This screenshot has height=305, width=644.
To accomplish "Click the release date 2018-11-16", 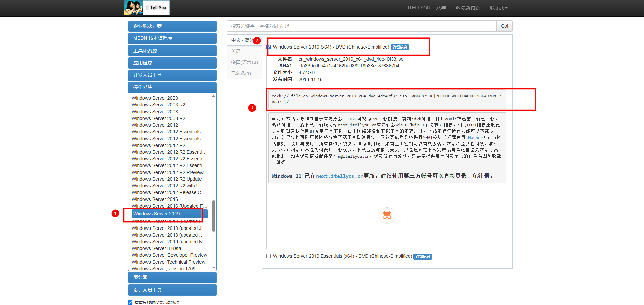I will tap(311, 79).
